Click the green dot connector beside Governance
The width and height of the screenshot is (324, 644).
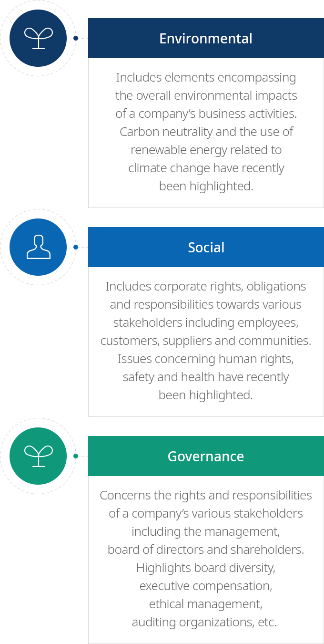pyautogui.click(x=75, y=456)
